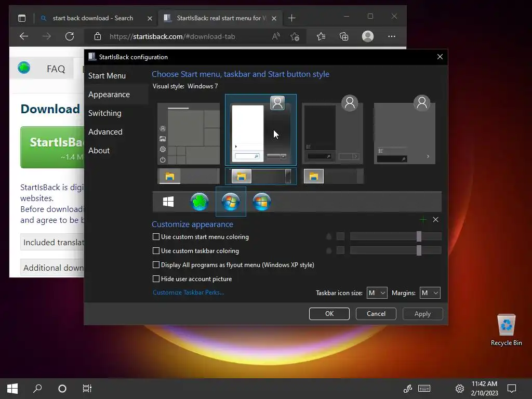
Task: Switch to StartIsBack real start menu tab
Action: point(220,18)
